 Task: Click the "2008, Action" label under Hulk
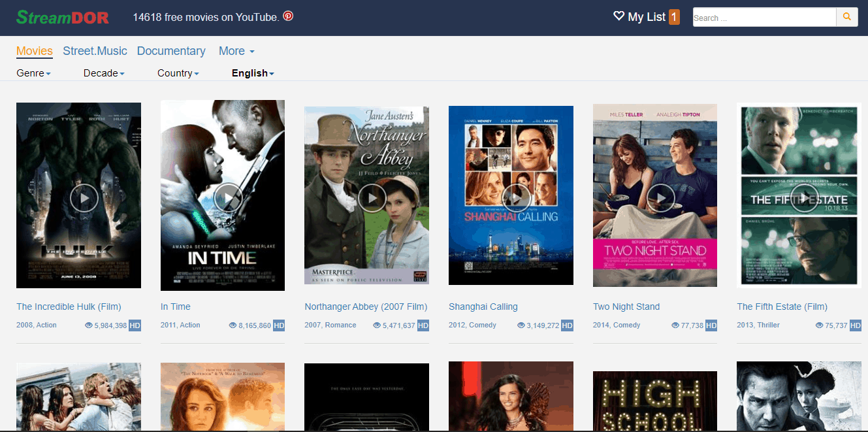click(37, 325)
